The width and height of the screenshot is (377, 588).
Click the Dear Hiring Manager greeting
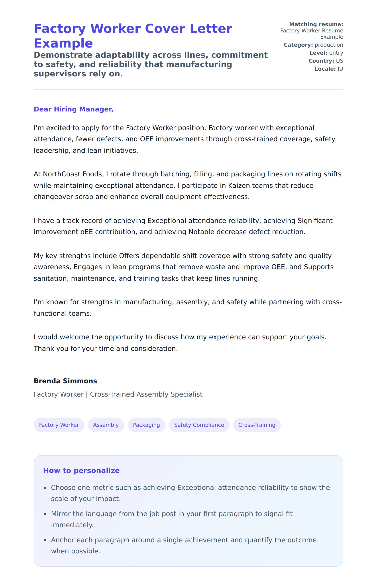pyautogui.click(x=73, y=109)
